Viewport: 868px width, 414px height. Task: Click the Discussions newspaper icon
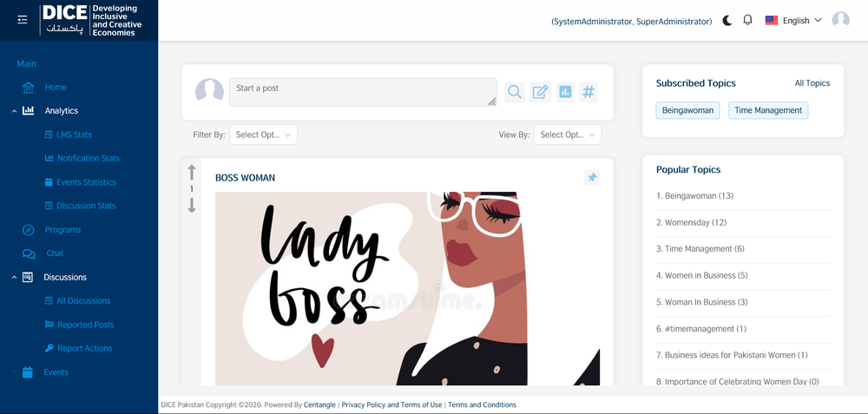[28, 277]
